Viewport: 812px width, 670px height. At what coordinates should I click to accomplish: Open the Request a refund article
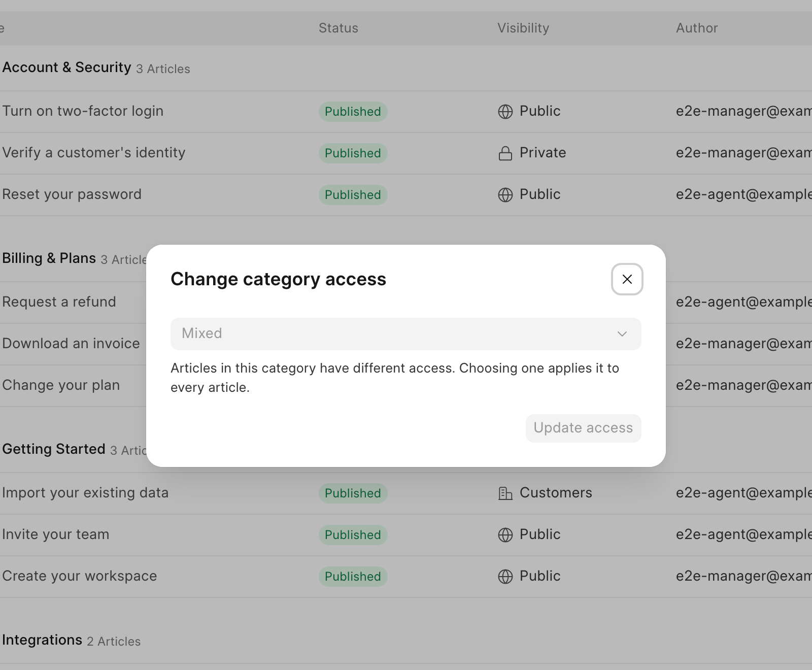point(59,302)
